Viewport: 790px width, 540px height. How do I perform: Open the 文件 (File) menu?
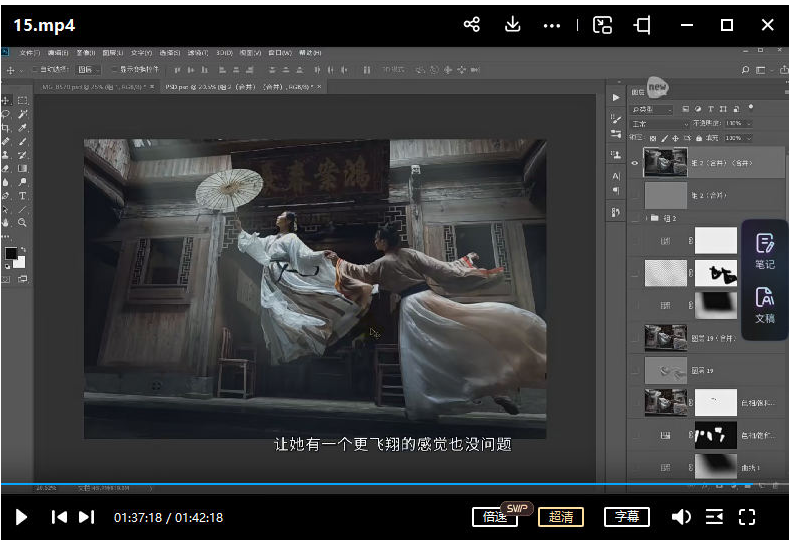(x=29, y=52)
